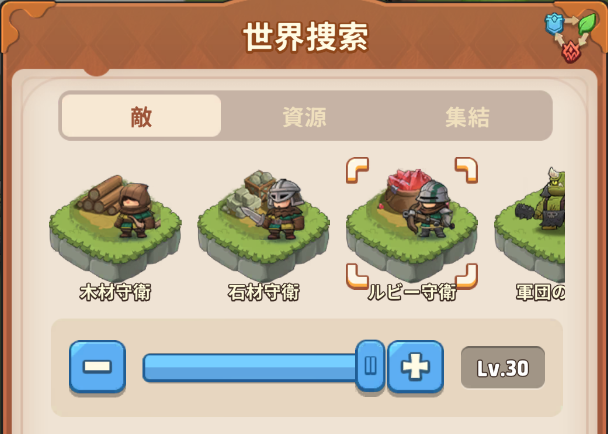608x434 pixels.
Task: Decrease level with the minus button
Action: [97, 367]
